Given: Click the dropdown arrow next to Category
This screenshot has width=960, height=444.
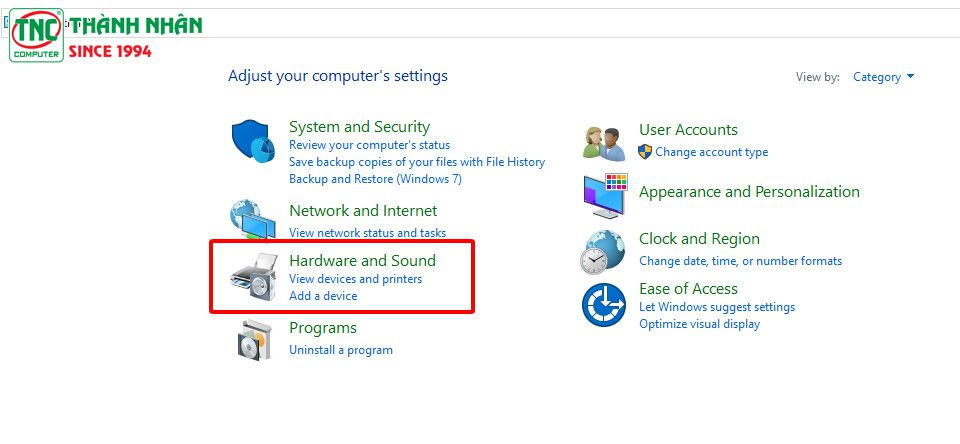Looking at the screenshot, I should (910, 77).
